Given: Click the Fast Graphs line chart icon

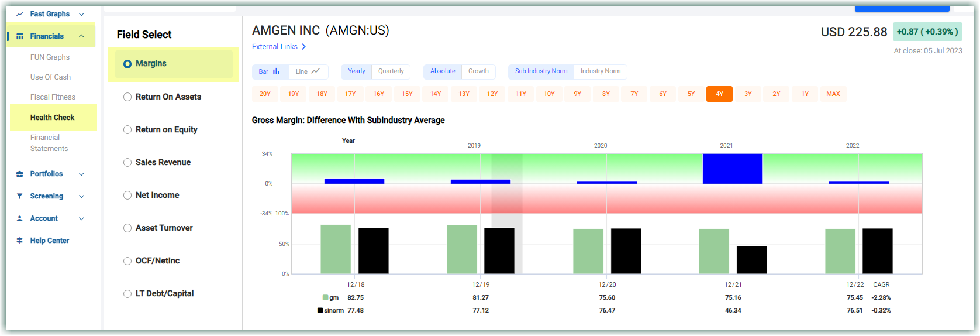Looking at the screenshot, I should [x=19, y=14].
